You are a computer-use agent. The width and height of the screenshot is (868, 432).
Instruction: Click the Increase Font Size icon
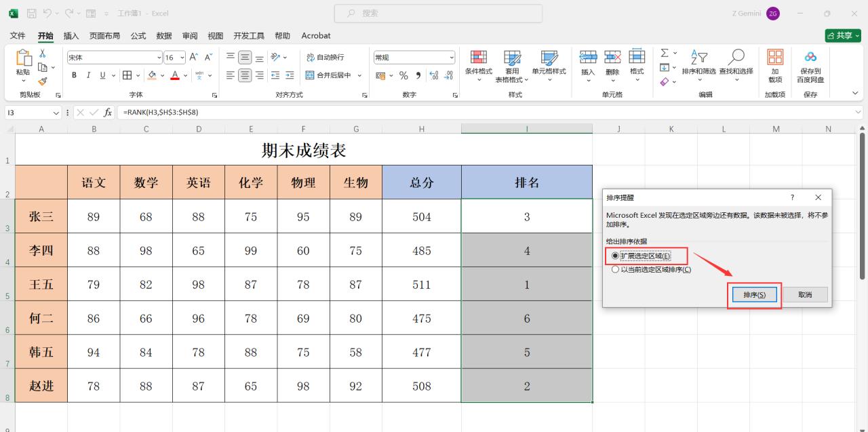194,58
